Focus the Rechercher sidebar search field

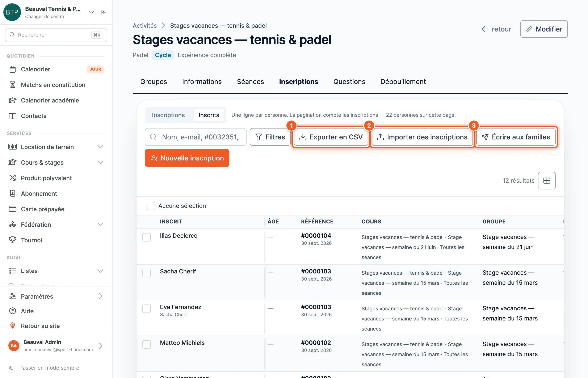coord(56,35)
